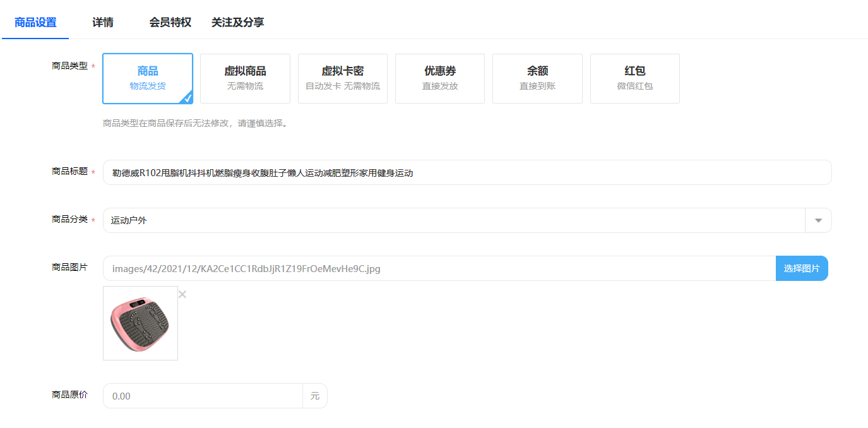Viewport: 868px width, 428px height.
Task: Expand 运动户外 category combo box
Action: coord(467,220)
